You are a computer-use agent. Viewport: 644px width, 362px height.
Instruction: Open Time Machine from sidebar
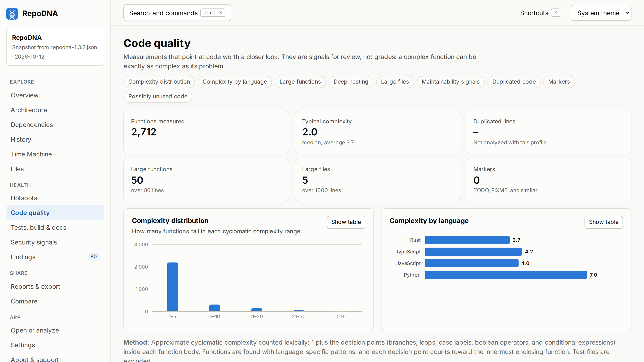[55, 154]
